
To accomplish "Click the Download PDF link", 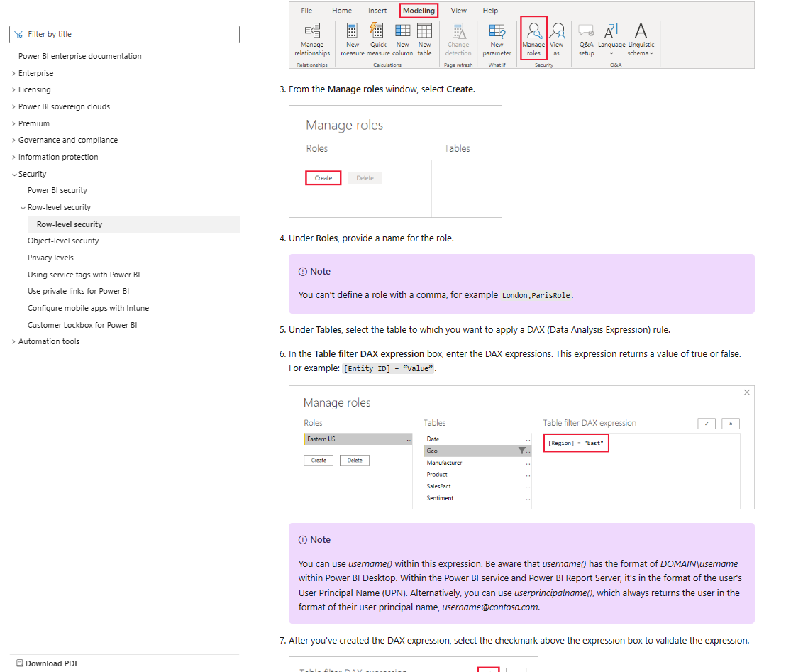I will click(x=52, y=663).
